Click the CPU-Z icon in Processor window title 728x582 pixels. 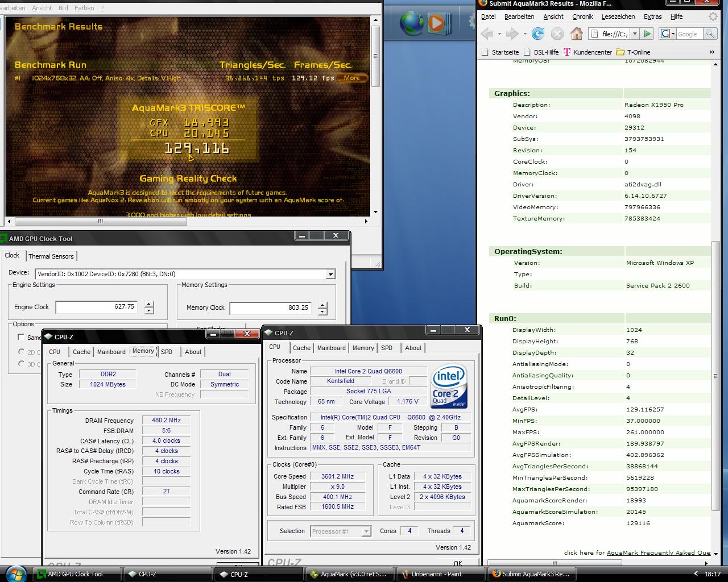coord(268,332)
